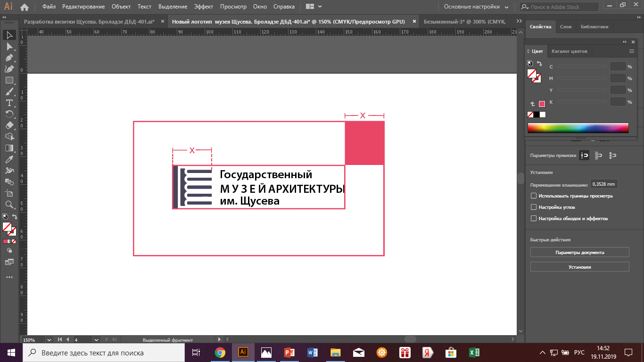Switch to the Библиотеки tab
This screenshot has width=644, height=362.
[x=594, y=27]
